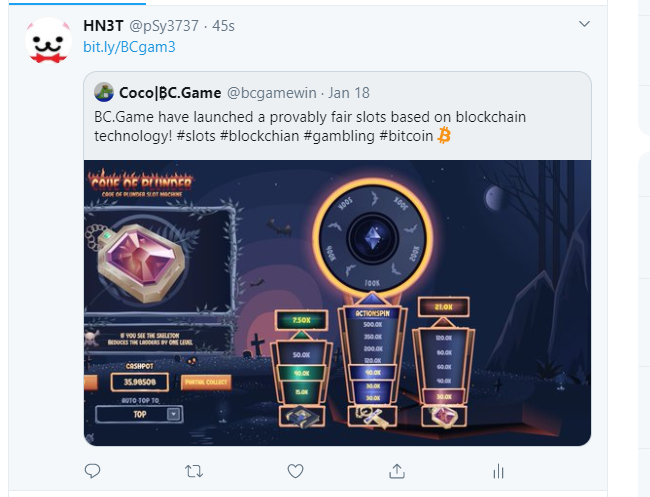Screen dimensions: 650x497
Task: Open the bit.ly/BCgam3 link
Action: point(129,47)
